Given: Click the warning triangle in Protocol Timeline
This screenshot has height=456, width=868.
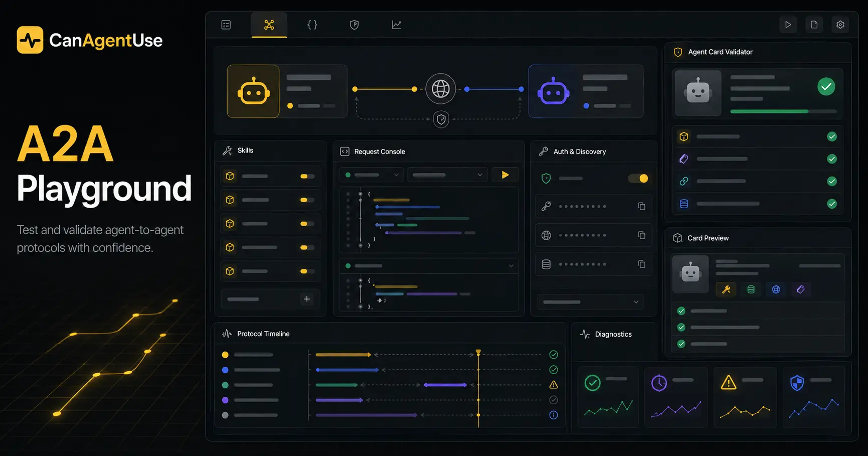Looking at the screenshot, I should coord(554,385).
